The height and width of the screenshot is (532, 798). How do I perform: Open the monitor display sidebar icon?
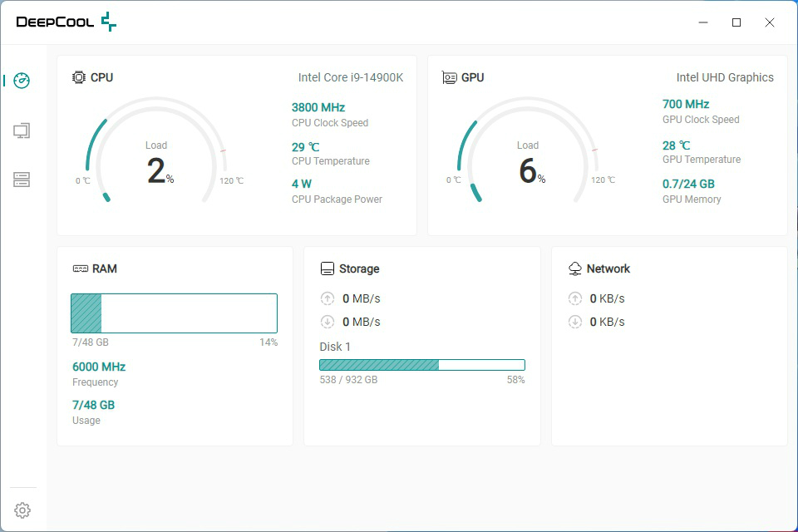point(22,131)
